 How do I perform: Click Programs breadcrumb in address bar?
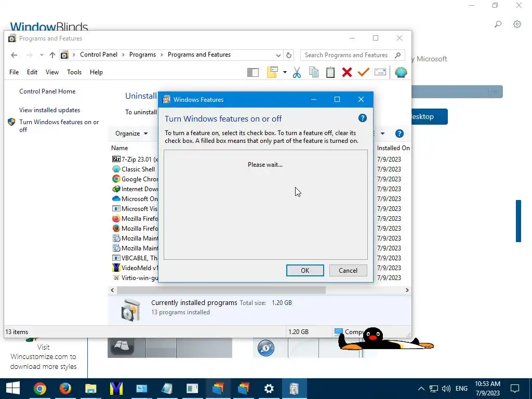coord(142,55)
